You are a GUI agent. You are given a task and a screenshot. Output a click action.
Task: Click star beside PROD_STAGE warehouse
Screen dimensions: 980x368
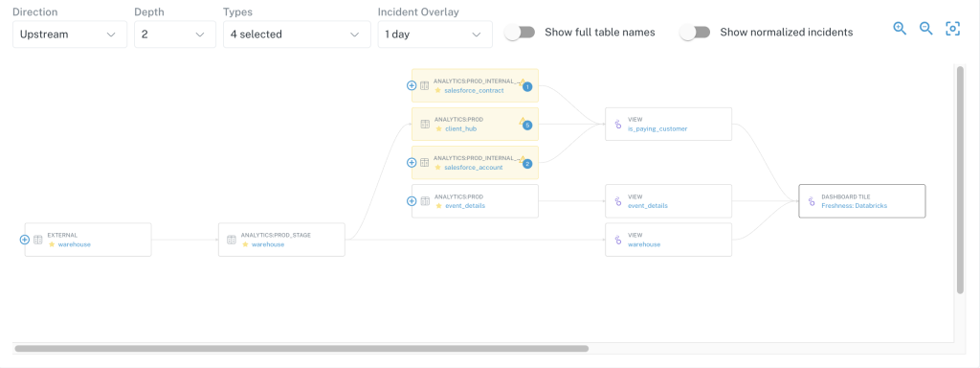coord(245,244)
